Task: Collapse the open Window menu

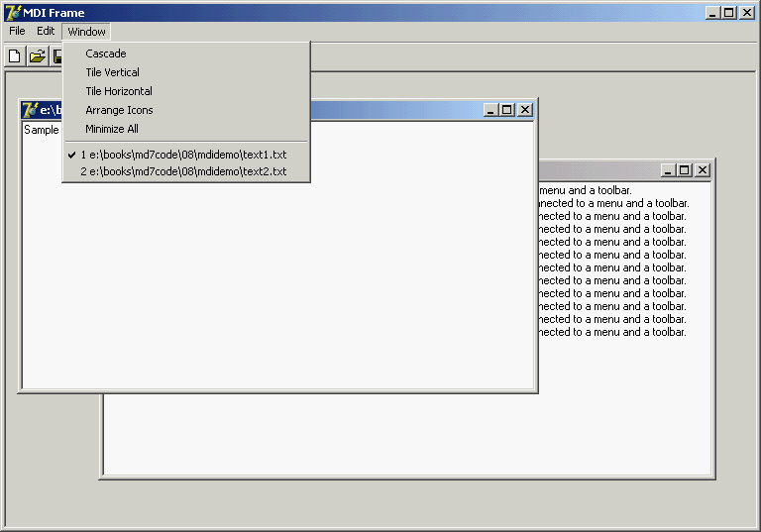Action: click(86, 32)
